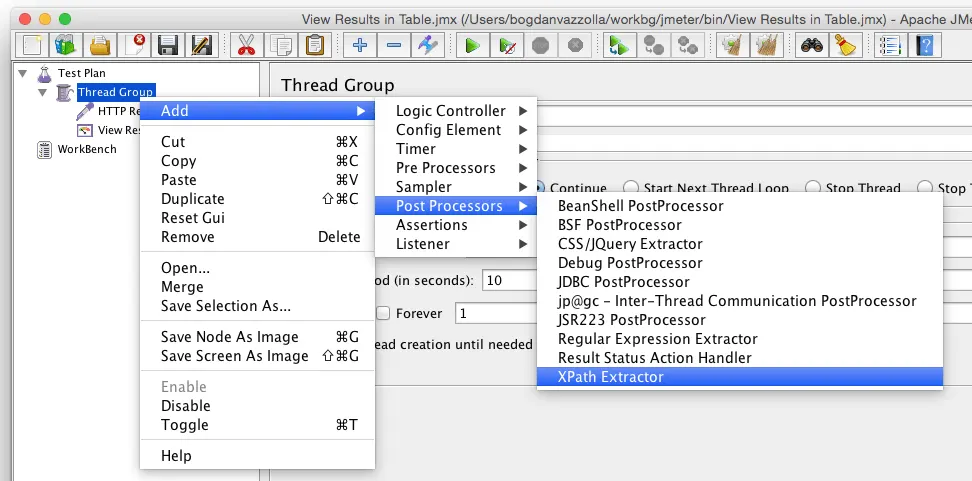Select the Test Plan tree item
The height and width of the screenshot is (481, 972).
coord(82,73)
